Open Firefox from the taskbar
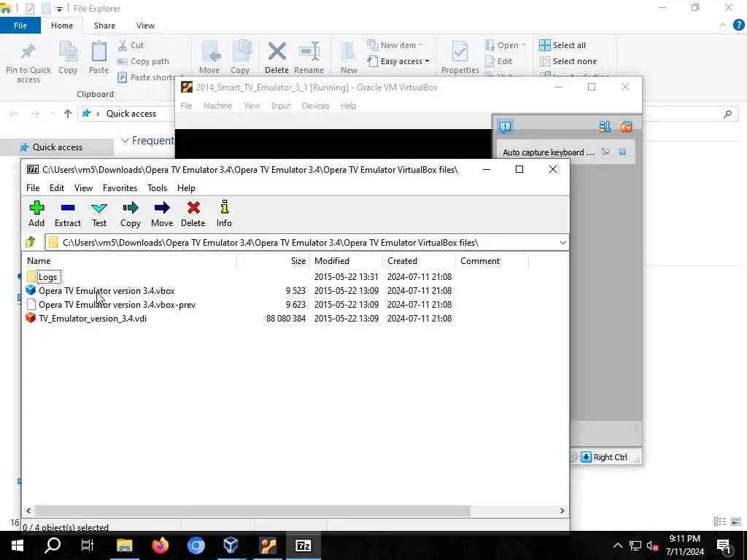 [x=160, y=545]
